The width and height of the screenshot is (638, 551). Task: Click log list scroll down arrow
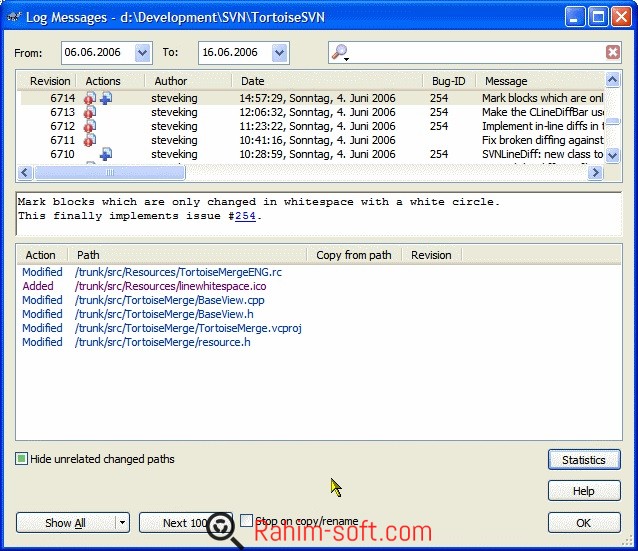point(612,155)
